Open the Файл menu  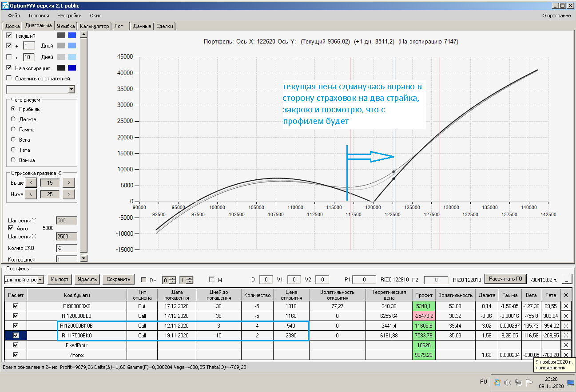point(14,16)
